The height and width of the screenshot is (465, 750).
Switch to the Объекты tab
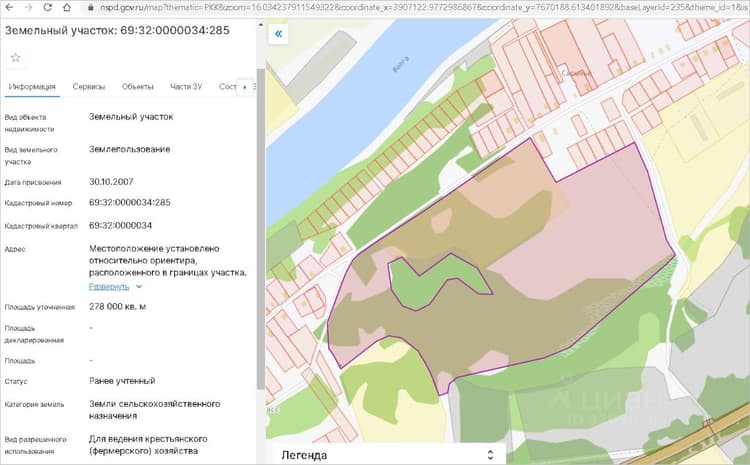pos(137,87)
